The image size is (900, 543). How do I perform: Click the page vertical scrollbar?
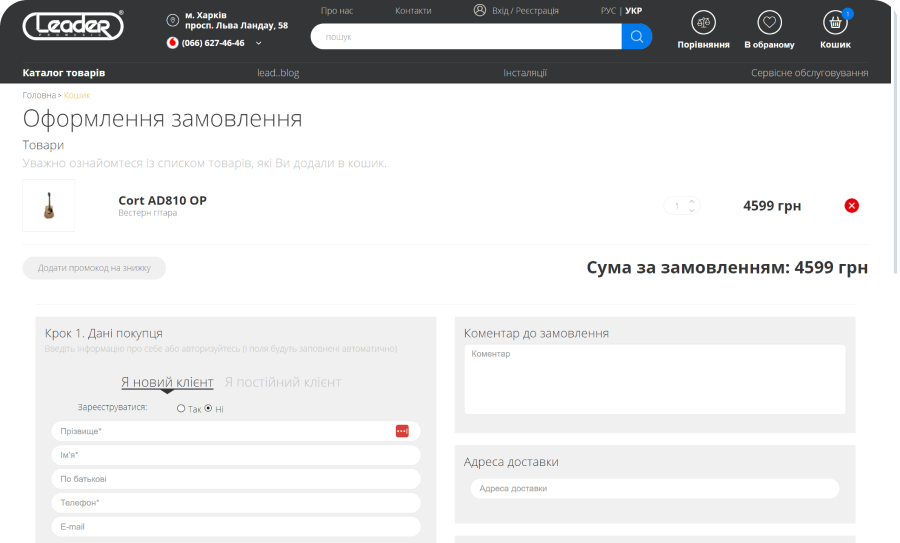tap(894, 141)
